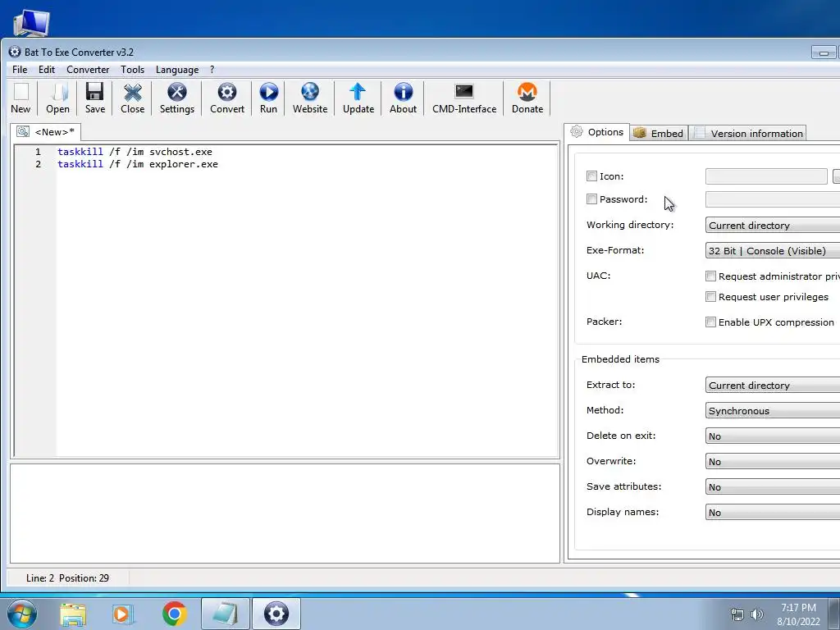
Task: Select the <New>* document tab
Action: pyautogui.click(x=46, y=132)
